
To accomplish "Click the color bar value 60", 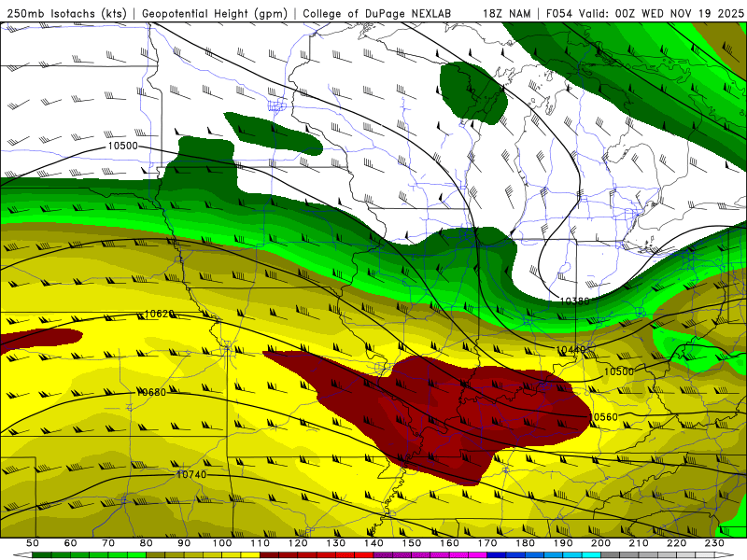I will point(71,543).
